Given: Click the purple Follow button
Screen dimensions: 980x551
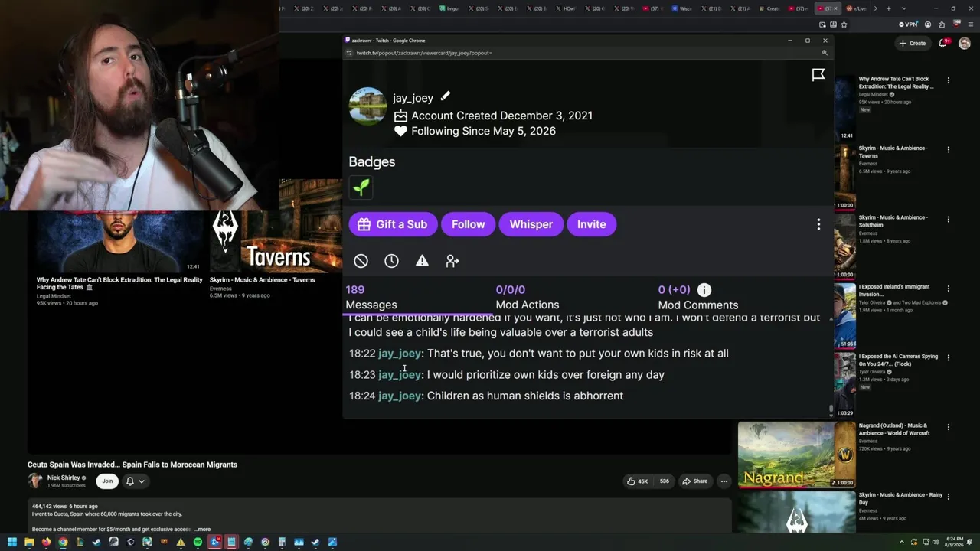Looking at the screenshot, I should 468,224.
